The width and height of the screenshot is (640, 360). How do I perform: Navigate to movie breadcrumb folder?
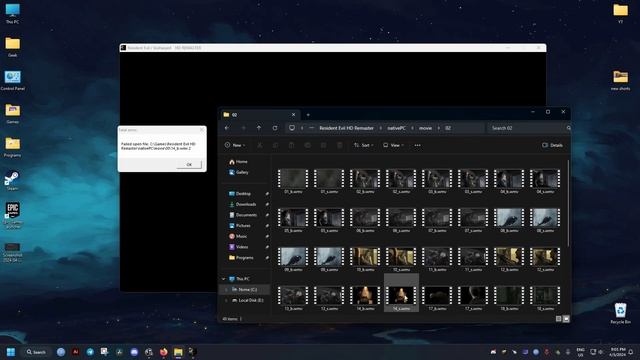(x=425, y=128)
